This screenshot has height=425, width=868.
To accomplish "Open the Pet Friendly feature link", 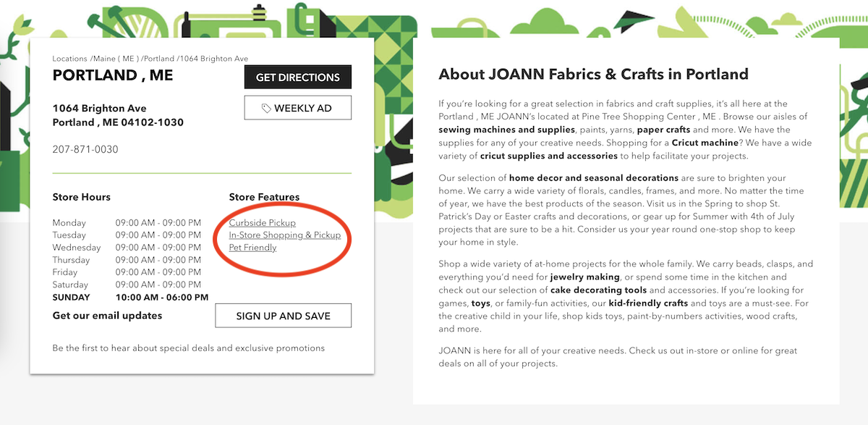I will click(x=252, y=248).
